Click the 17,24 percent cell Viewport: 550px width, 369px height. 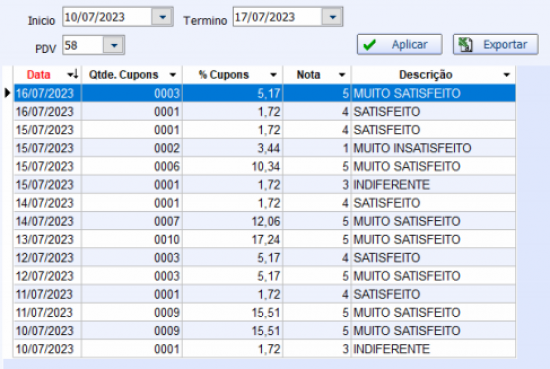[x=233, y=239]
